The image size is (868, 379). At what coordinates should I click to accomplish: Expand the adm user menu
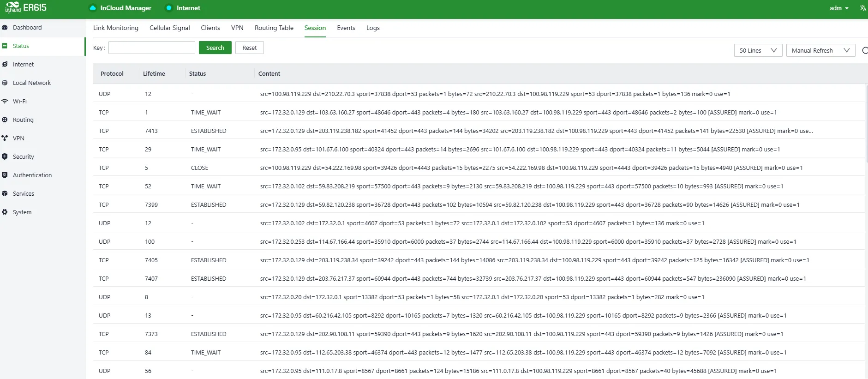(x=839, y=8)
